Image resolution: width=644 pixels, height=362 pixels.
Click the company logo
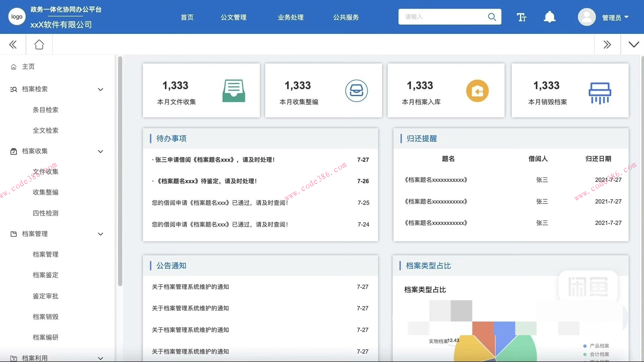pyautogui.click(x=16, y=16)
